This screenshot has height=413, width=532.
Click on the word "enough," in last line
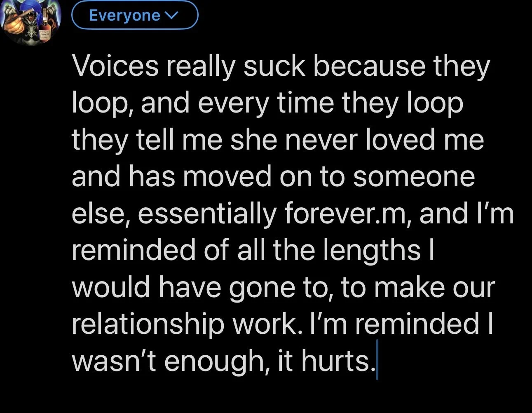click(217, 361)
